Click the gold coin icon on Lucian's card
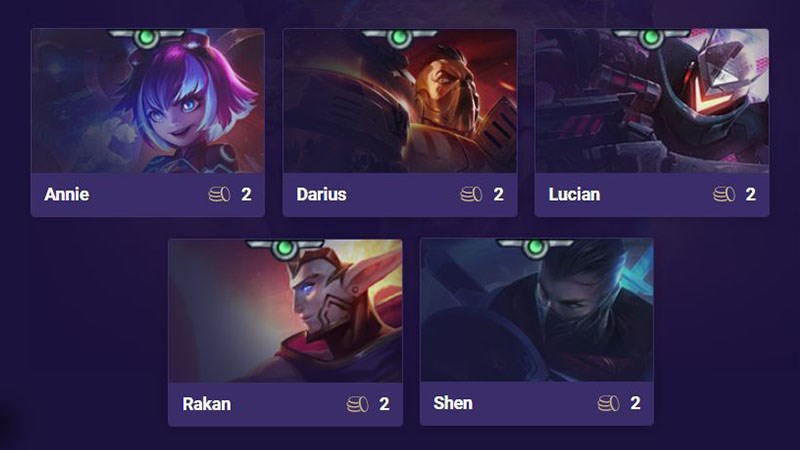Screen dimensions: 800x450 [x=723, y=194]
